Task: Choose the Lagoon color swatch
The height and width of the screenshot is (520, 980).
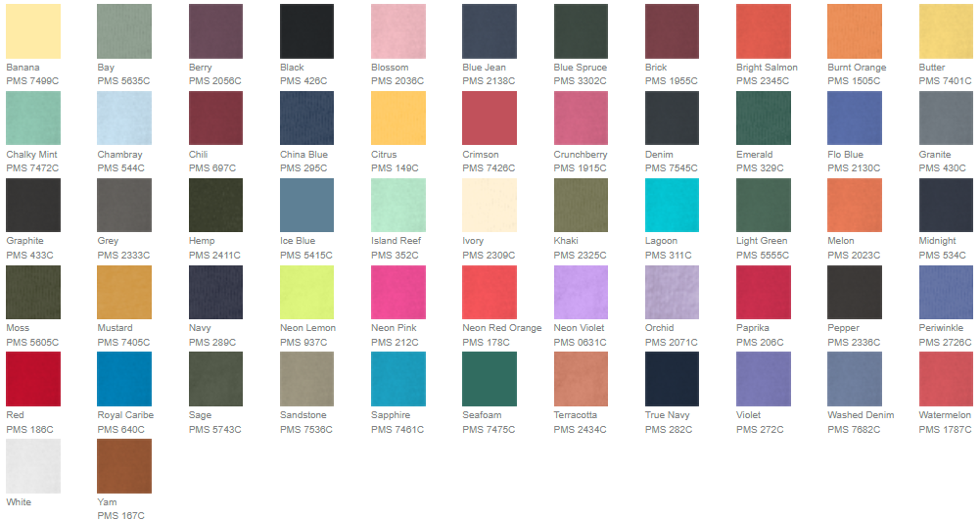Action: click(673, 205)
